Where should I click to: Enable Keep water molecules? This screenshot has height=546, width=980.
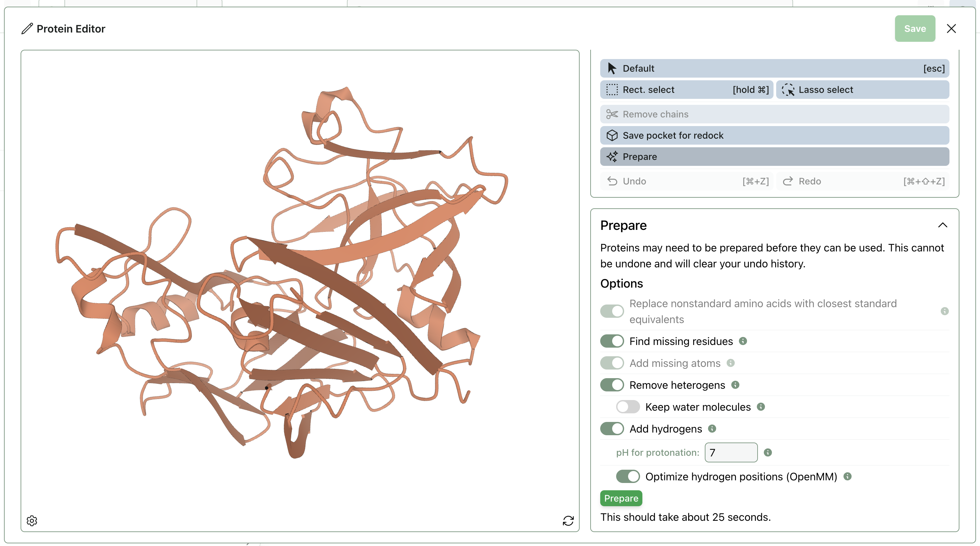[627, 406]
